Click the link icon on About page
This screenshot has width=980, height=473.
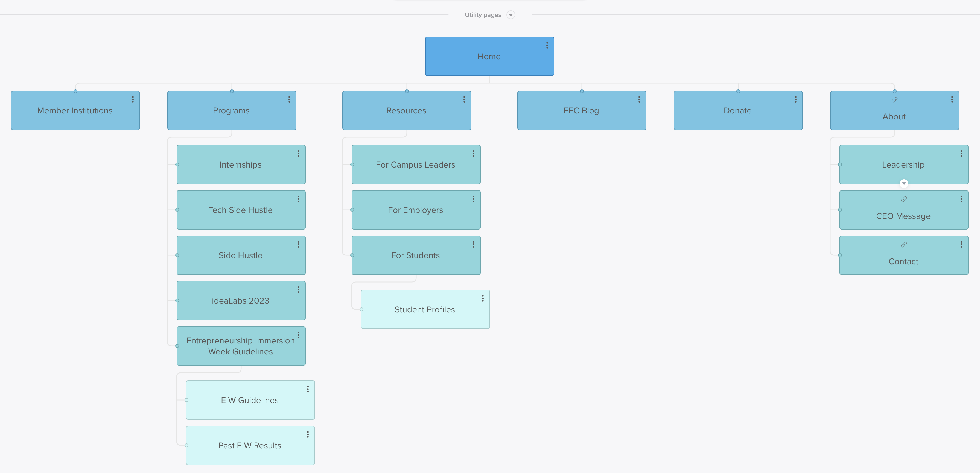click(894, 100)
